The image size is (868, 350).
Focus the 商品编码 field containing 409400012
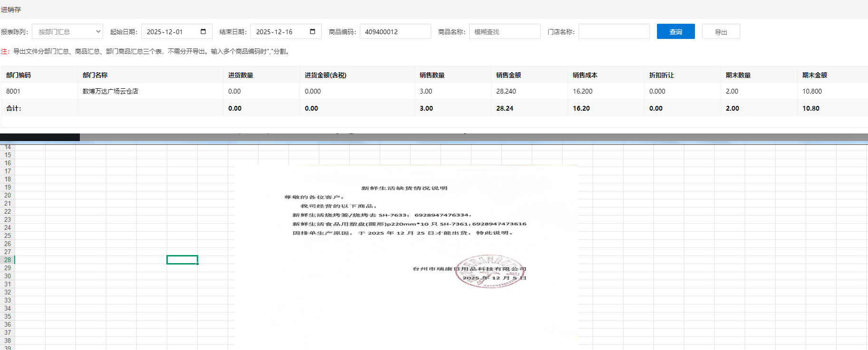(x=395, y=32)
